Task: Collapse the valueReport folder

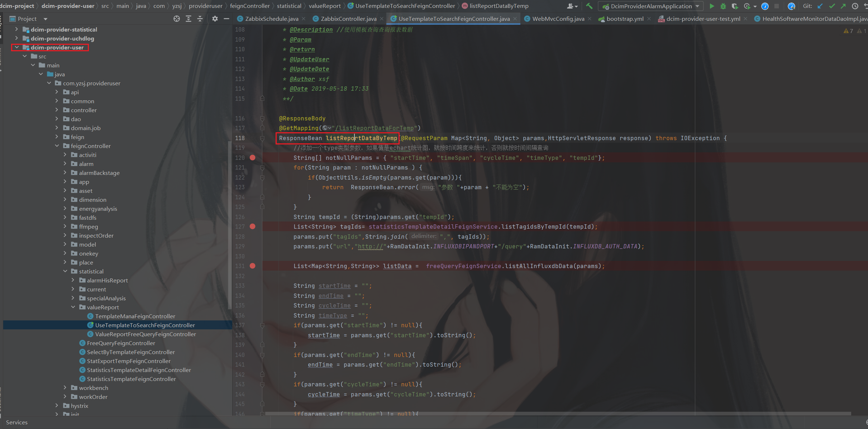Action: click(73, 307)
